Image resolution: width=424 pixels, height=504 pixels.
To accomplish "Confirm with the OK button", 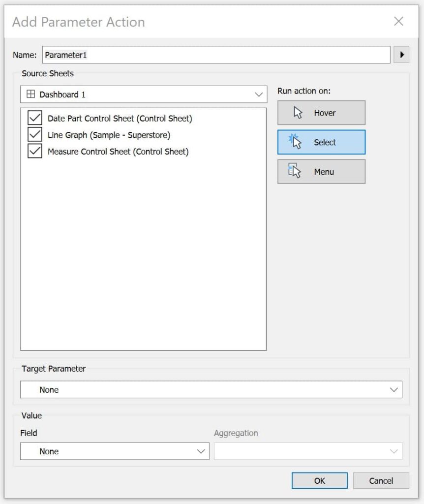I will 319,481.
